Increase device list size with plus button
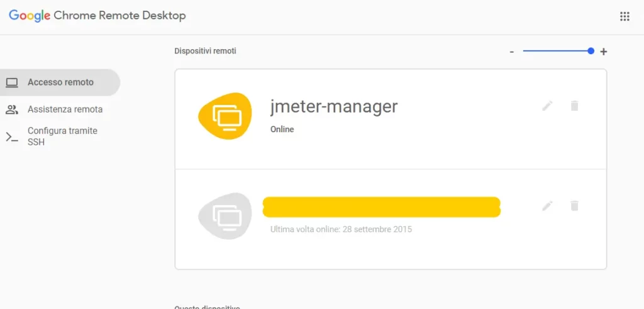This screenshot has width=644, height=309. tap(603, 52)
